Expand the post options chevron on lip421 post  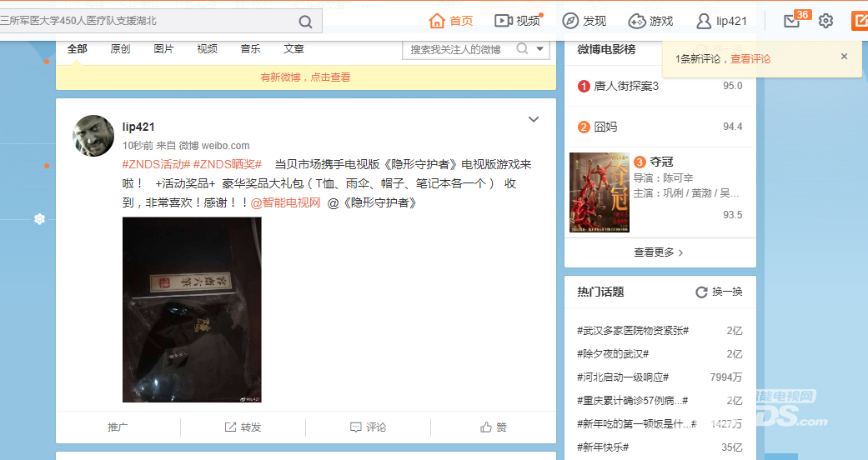click(x=534, y=119)
